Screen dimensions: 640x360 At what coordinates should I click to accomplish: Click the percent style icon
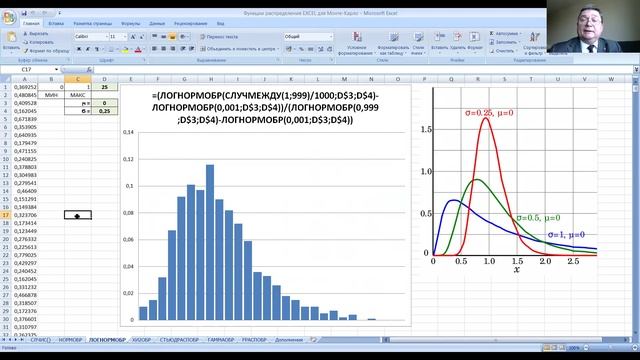pyautogui.click(x=301, y=49)
